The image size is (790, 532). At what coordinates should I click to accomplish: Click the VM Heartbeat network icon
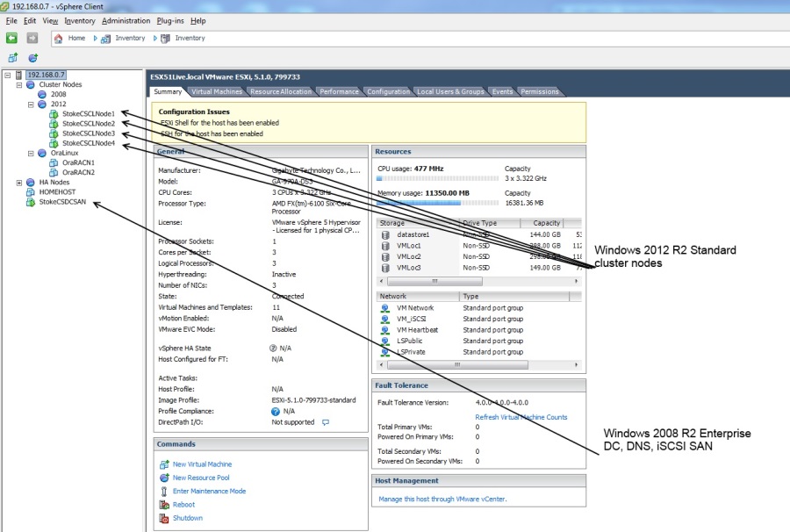385,330
